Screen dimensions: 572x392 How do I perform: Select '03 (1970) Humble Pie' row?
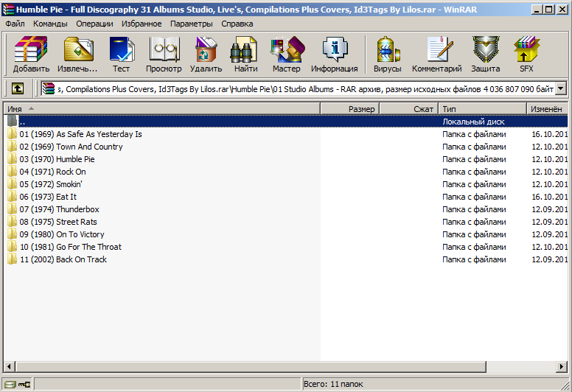(x=286, y=159)
